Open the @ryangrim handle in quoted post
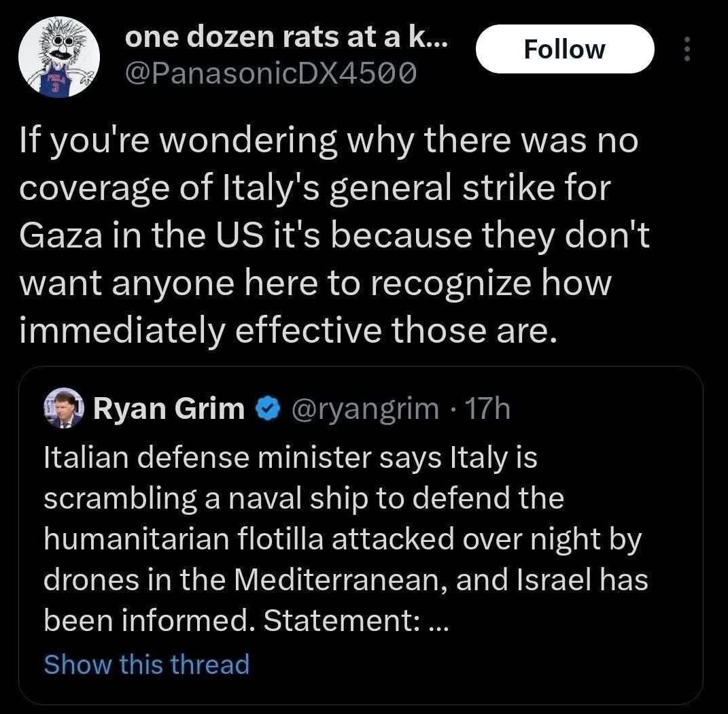This screenshot has height=714, width=728. pos(365,409)
